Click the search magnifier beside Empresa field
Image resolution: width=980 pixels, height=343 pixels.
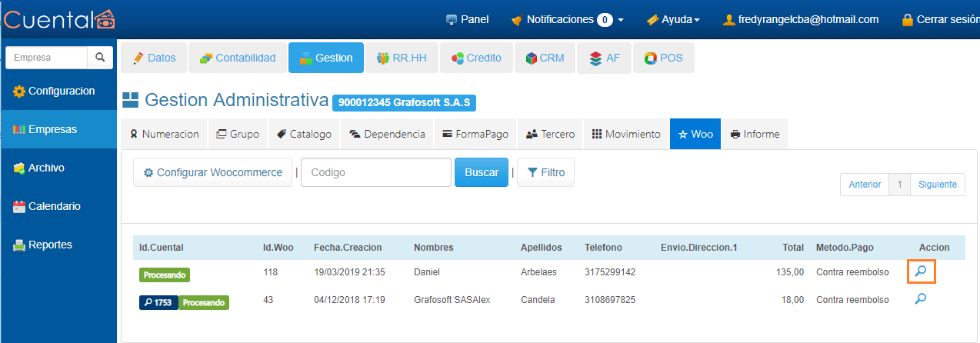(x=99, y=58)
